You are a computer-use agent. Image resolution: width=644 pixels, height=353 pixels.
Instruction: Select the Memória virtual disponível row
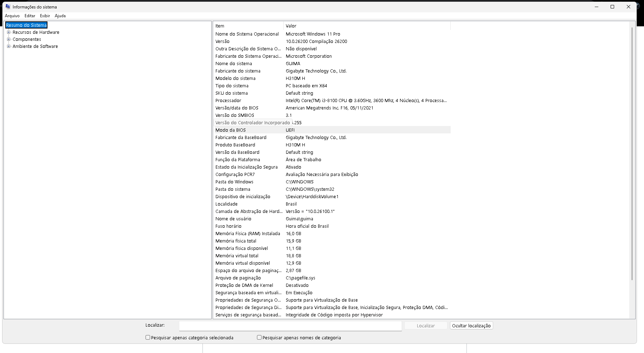coord(332,263)
